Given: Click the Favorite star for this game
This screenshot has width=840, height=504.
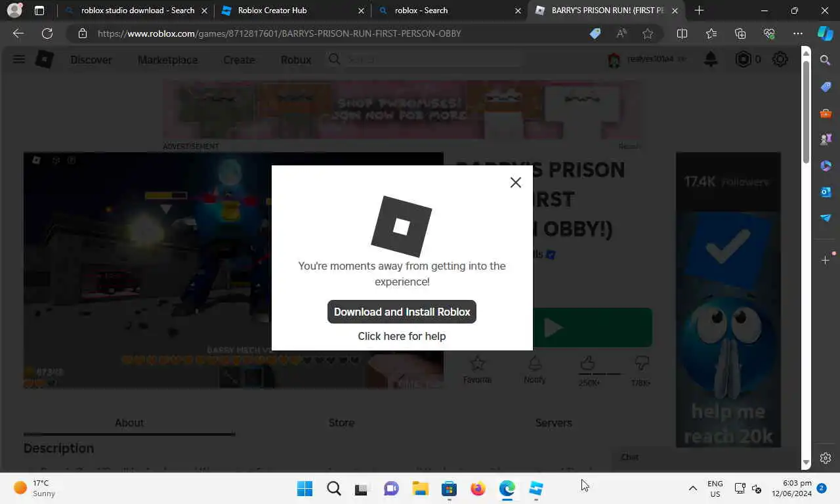Looking at the screenshot, I should click(x=478, y=369).
